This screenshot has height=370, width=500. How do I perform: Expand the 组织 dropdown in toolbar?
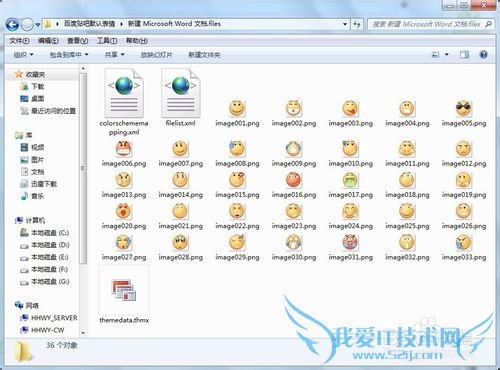pos(23,55)
